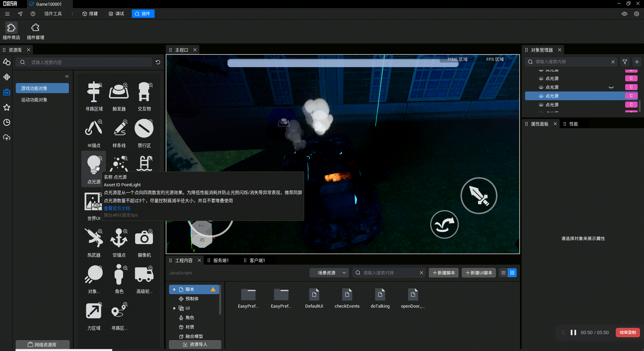Collapse the resource category panel

point(67,76)
